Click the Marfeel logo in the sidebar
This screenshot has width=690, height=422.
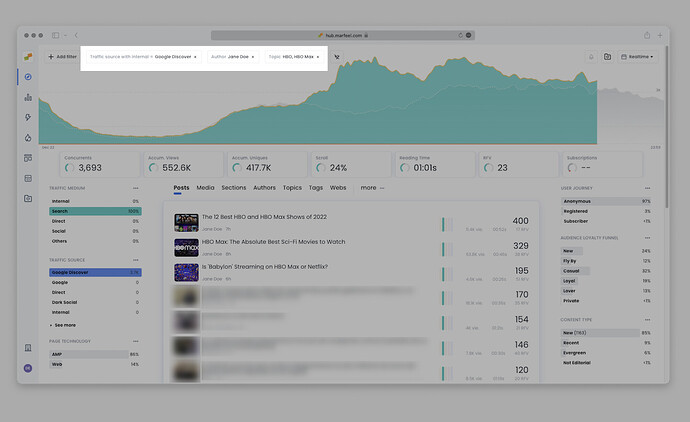point(27,56)
